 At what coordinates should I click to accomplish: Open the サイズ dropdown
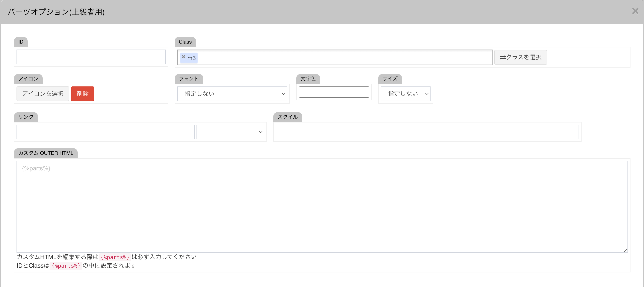pyautogui.click(x=405, y=94)
